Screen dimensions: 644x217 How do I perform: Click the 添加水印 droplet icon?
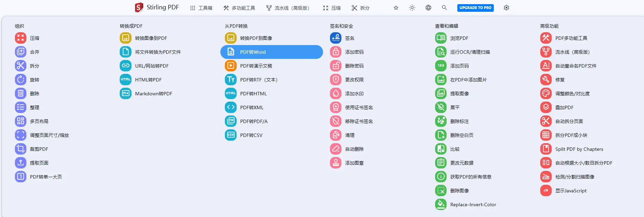336,94
